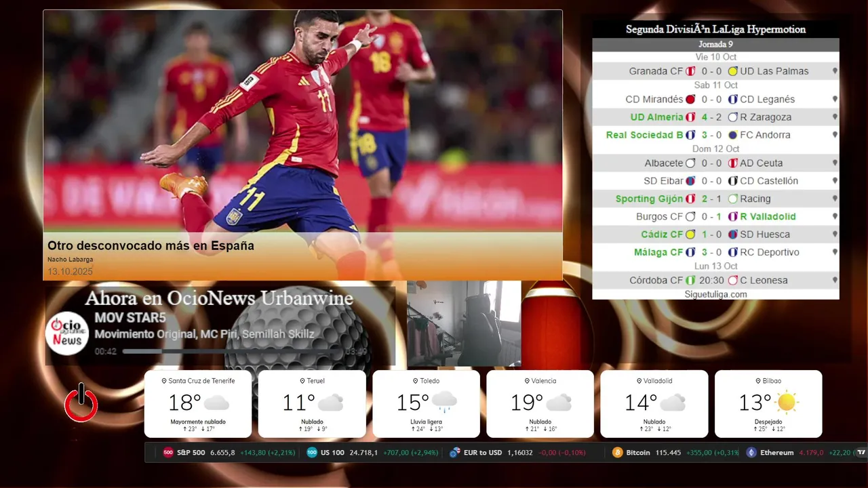
Task: Click the R Valladolid team name
Action: click(x=768, y=217)
